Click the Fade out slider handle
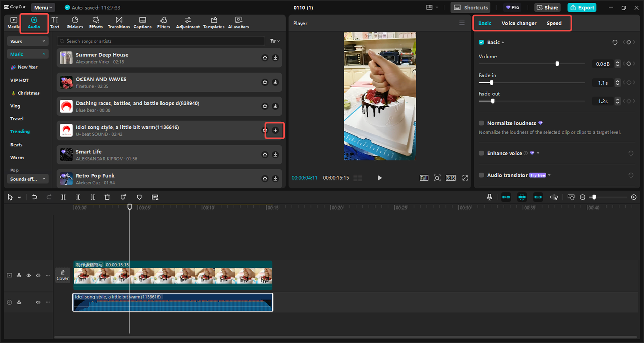This screenshot has height=343, width=644. (x=492, y=101)
